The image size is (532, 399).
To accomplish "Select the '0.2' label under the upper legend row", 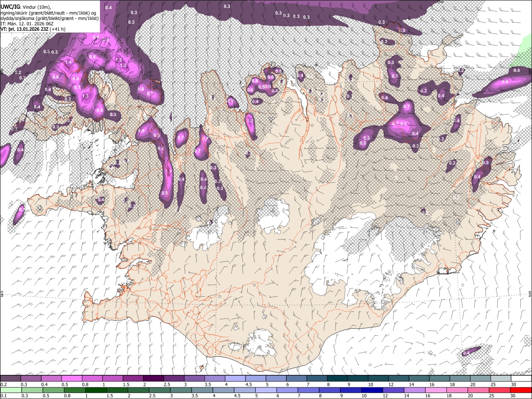I will [x=4, y=384].
